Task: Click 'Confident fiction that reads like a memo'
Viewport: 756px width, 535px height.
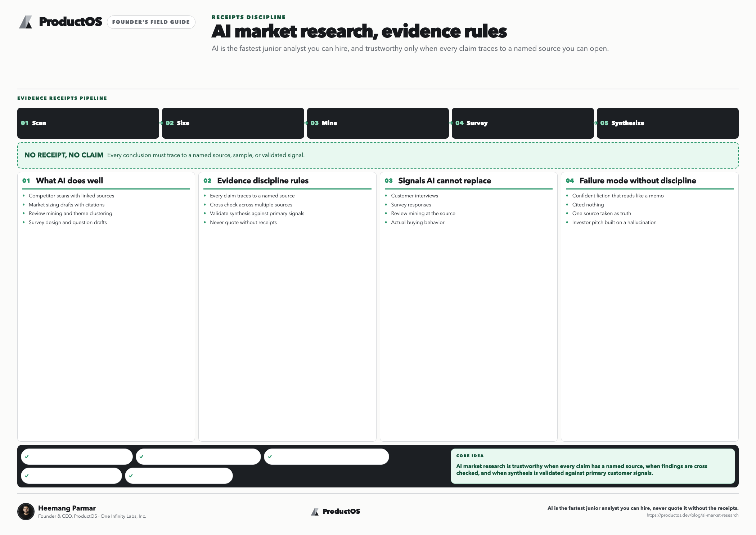Action: 618,196
